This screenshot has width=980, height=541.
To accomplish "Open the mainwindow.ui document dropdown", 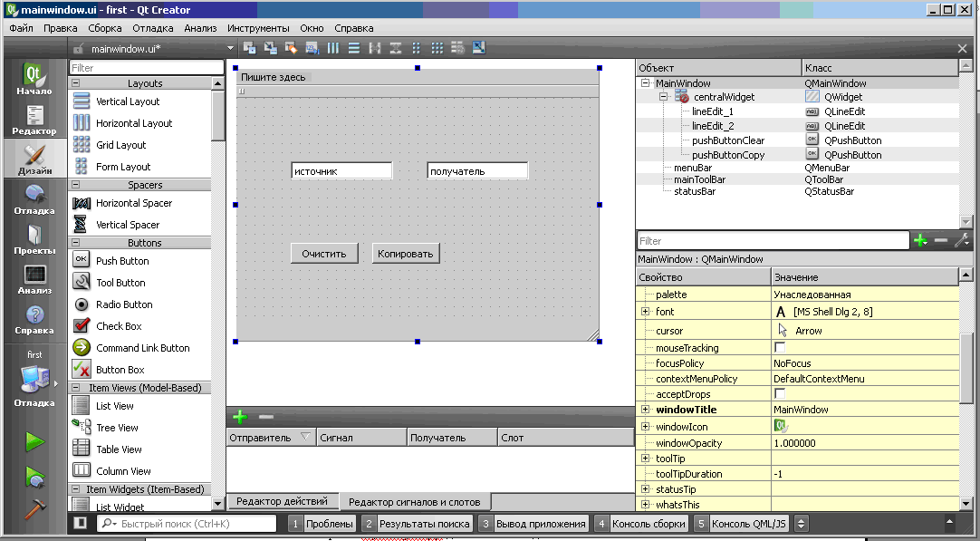I will 230,48.
